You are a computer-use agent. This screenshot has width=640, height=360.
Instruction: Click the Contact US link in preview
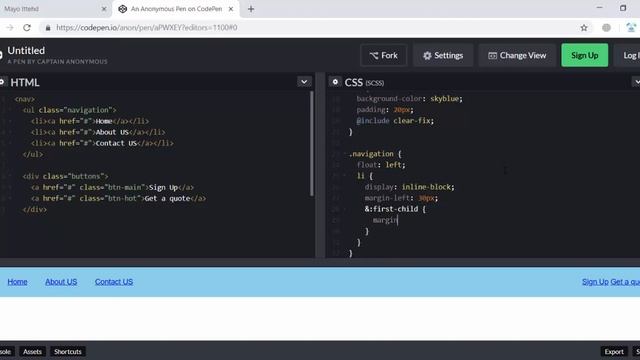tap(114, 282)
